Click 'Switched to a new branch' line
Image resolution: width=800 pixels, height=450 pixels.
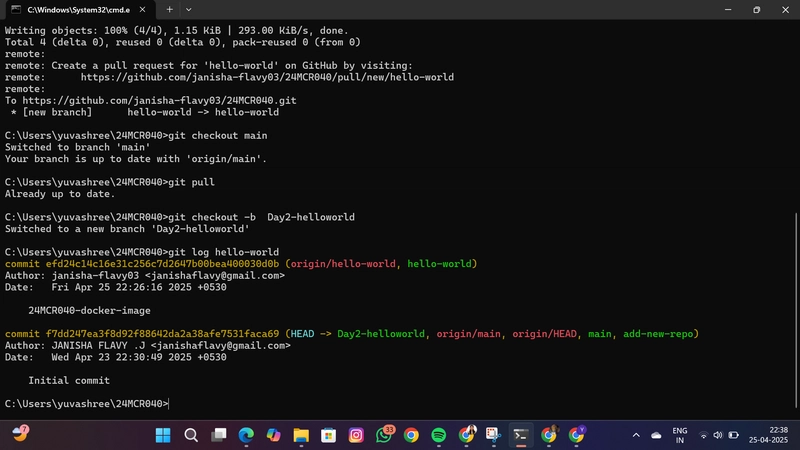128,229
